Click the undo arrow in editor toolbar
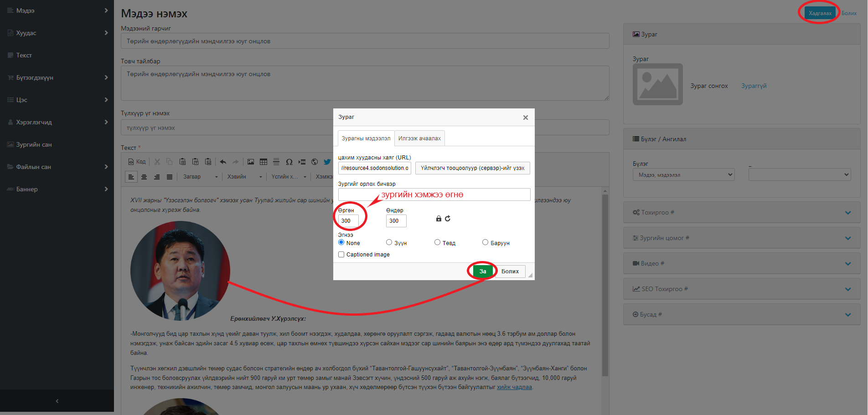The height and width of the screenshot is (415, 868). (x=223, y=162)
